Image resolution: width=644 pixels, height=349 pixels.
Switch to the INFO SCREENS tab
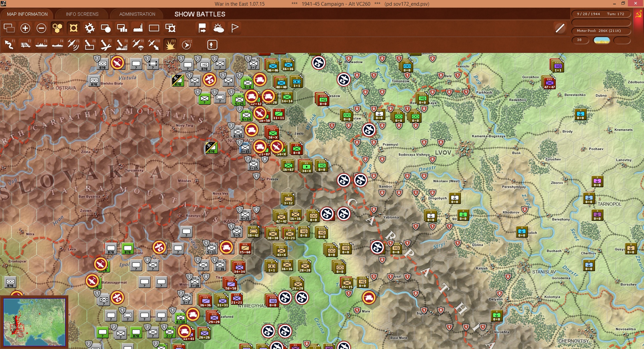tap(82, 14)
